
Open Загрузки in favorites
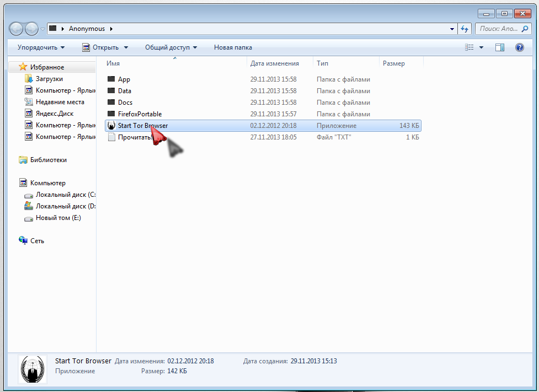49,79
